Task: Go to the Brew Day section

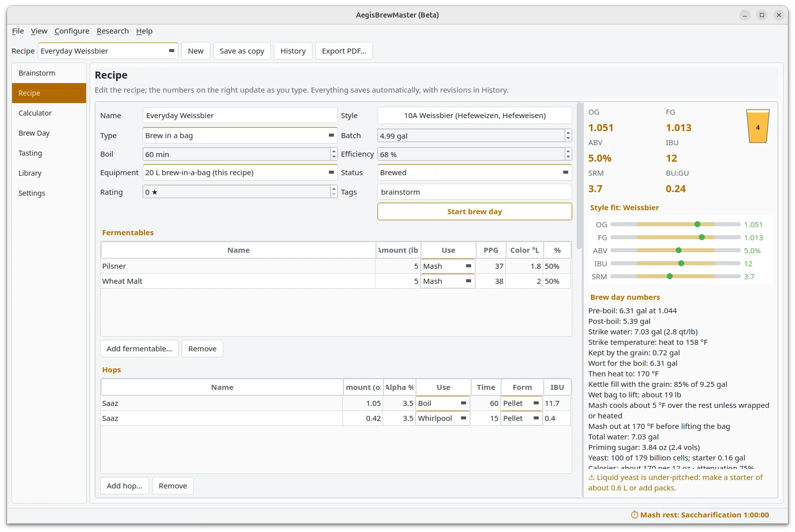Action: click(x=49, y=133)
